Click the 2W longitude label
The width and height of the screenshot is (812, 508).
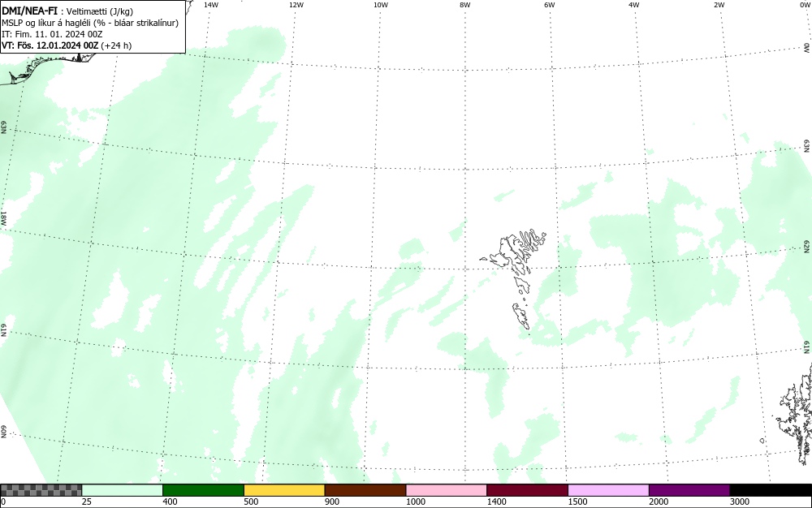(x=719, y=5)
